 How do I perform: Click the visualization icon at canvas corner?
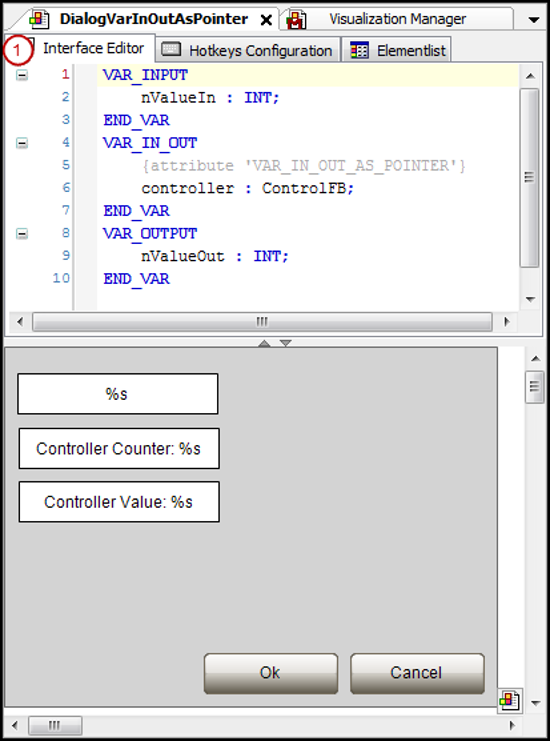(x=509, y=699)
